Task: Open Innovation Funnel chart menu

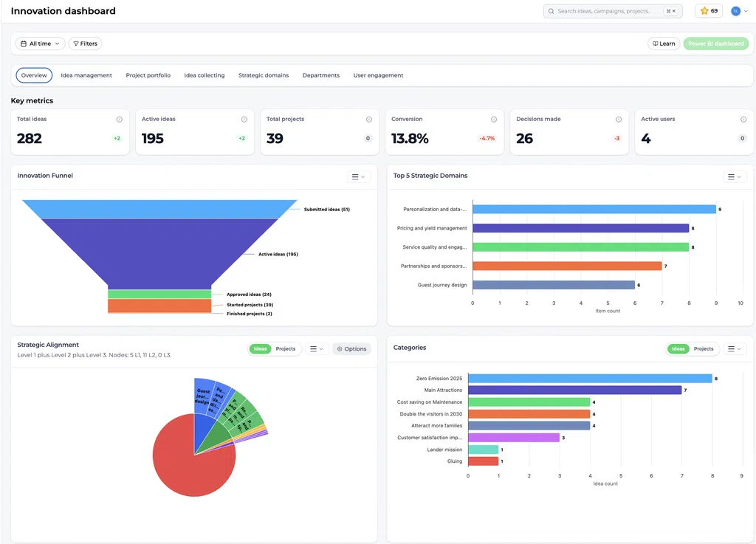Action: click(x=358, y=177)
